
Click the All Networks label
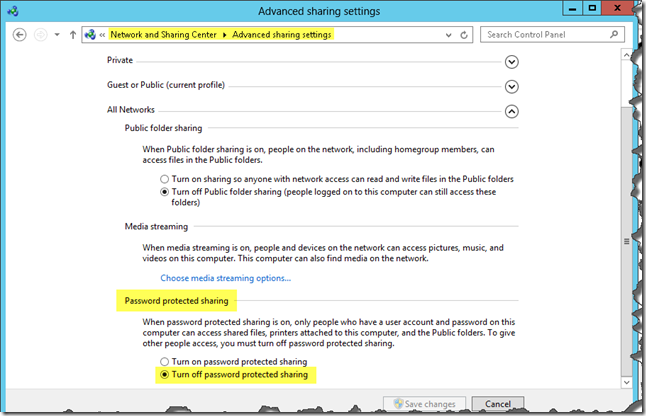point(131,110)
